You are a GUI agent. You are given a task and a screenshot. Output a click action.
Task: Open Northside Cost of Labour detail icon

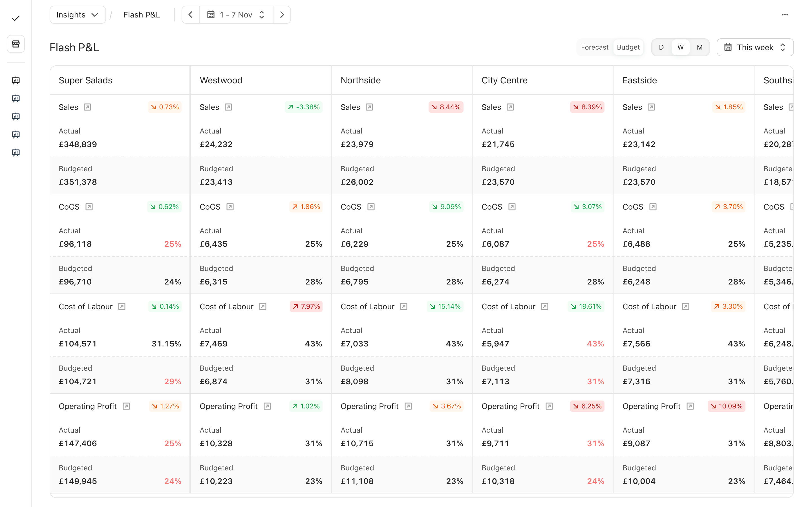pos(404,306)
